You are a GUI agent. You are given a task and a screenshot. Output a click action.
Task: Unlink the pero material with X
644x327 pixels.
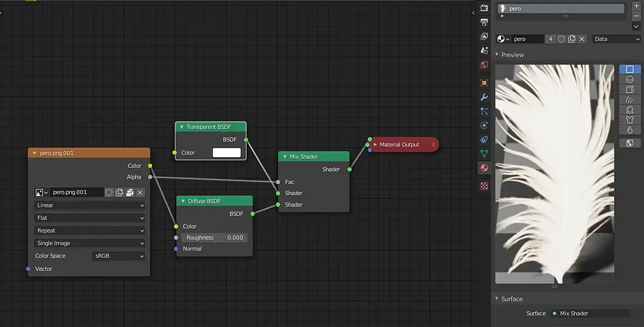[582, 39]
